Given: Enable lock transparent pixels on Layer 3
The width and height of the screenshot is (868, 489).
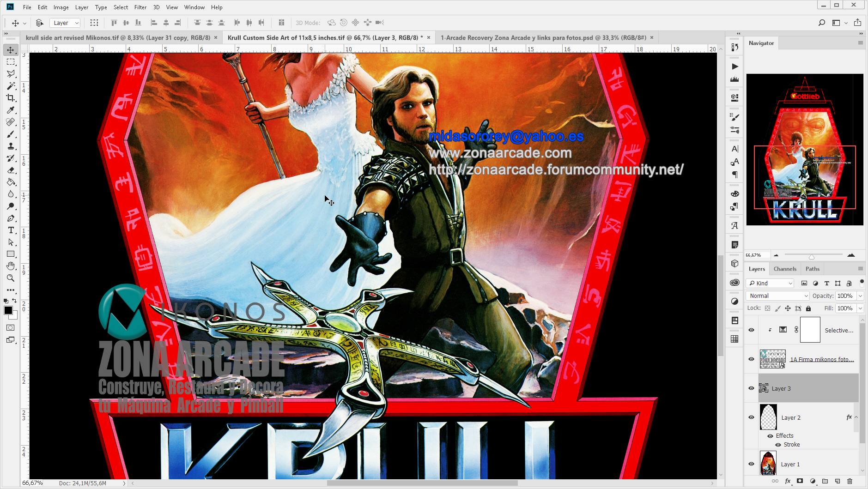Looking at the screenshot, I should (x=767, y=308).
